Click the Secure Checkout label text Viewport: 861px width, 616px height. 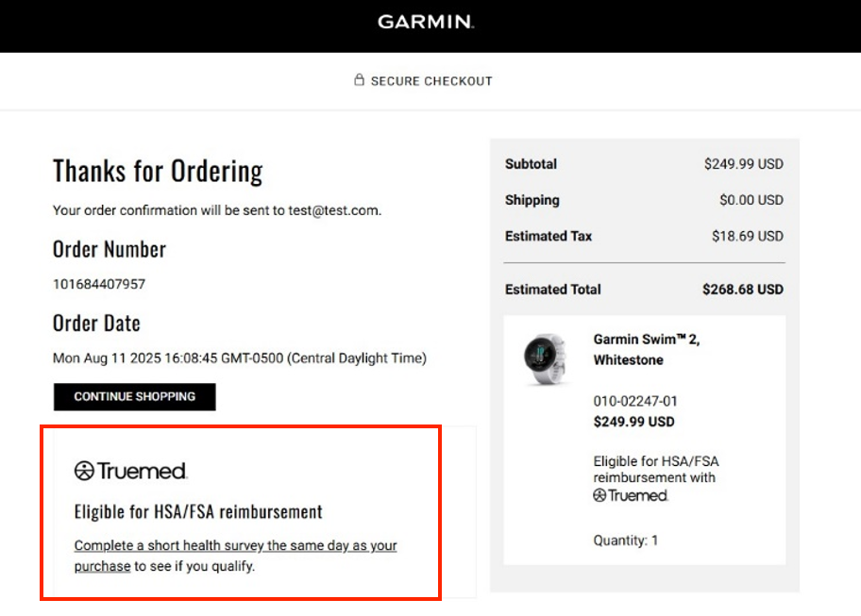(431, 81)
